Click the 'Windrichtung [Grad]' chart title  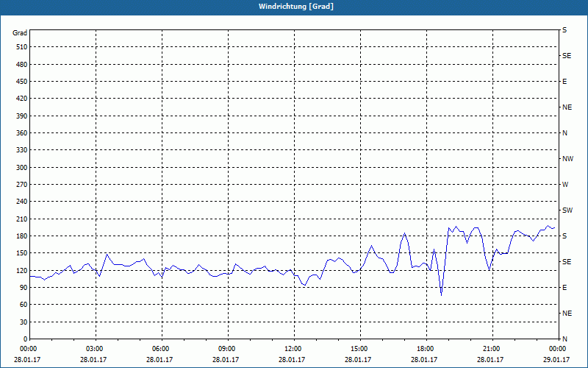[x=296, y=7]
